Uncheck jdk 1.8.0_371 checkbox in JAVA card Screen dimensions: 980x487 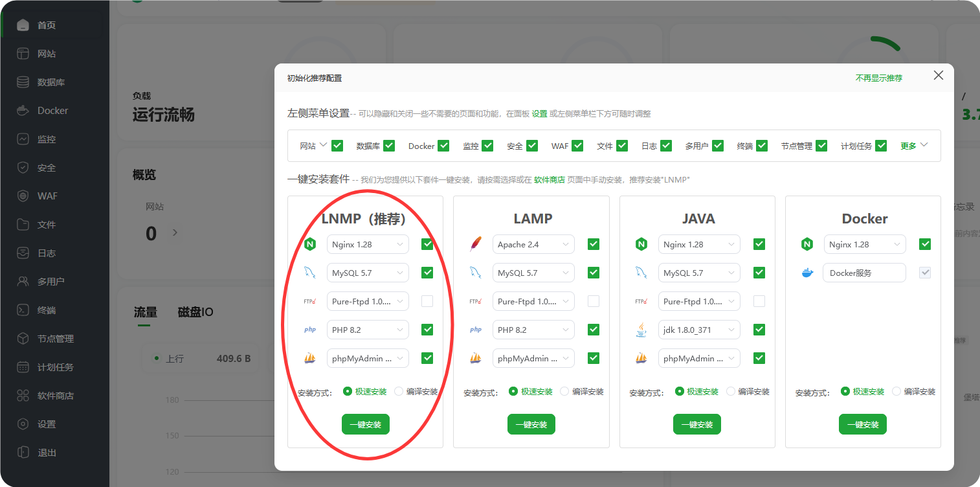pos(759,330)
